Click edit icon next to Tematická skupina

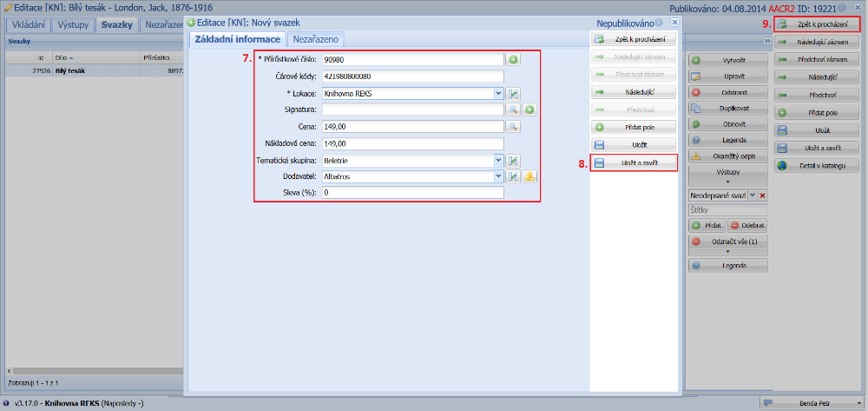(x=513, y=160)
